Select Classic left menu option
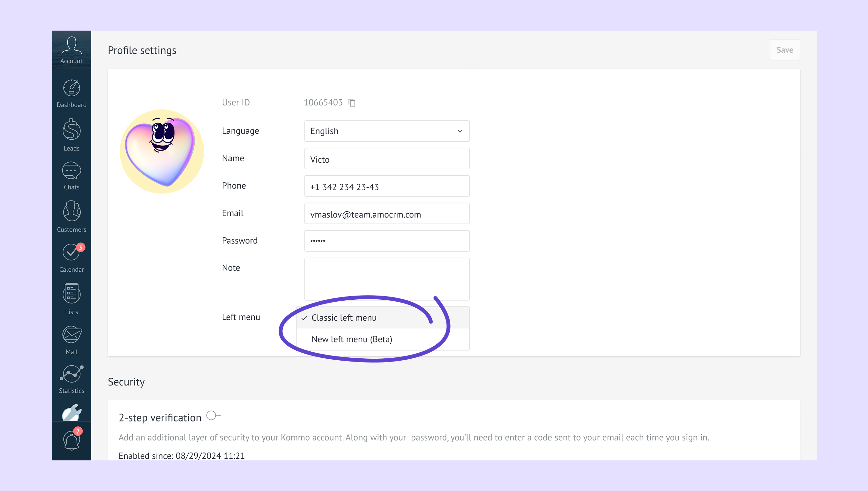The image size is (868, 491). pyautogui.click(x=344, y=318)
